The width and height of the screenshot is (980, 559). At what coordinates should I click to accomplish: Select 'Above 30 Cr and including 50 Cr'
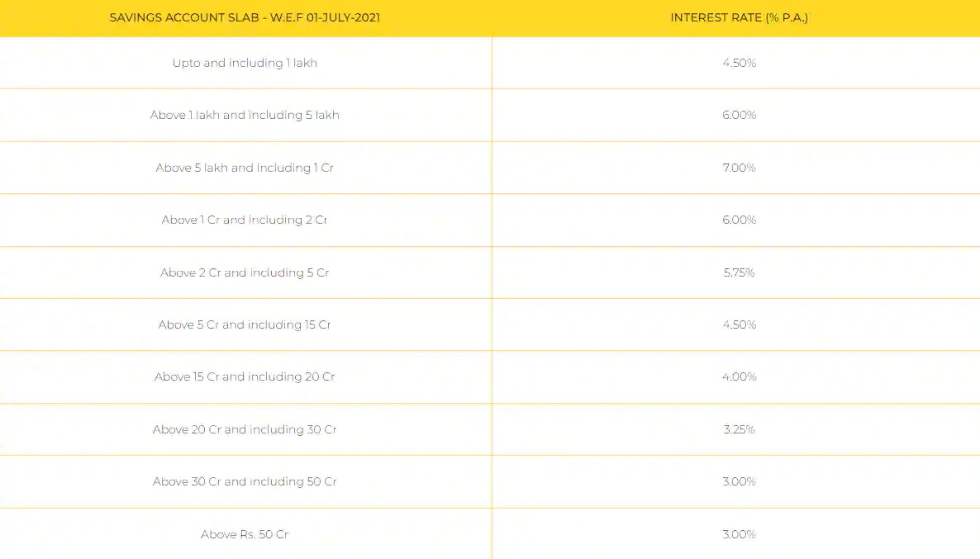(245, 481)
